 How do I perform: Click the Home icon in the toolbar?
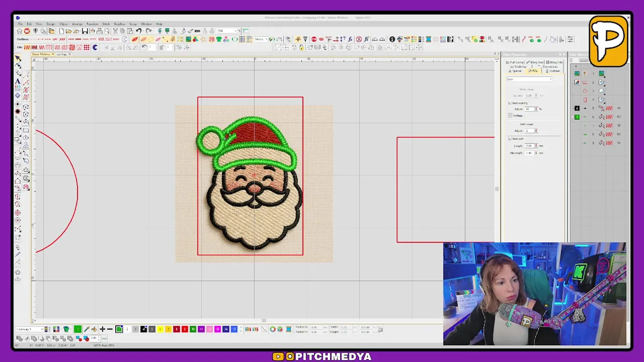tap(19, 31)
